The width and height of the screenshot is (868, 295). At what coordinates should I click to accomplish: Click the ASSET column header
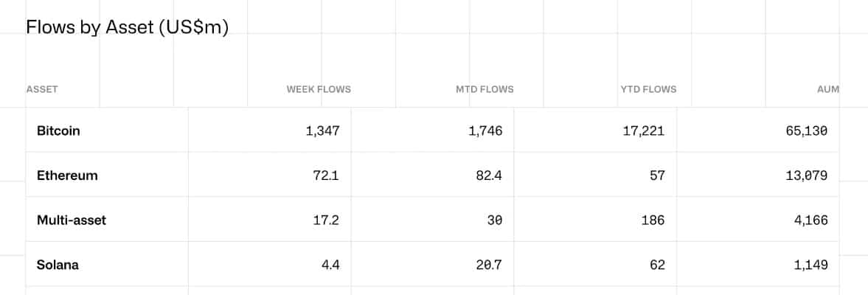tap(42, 89)
